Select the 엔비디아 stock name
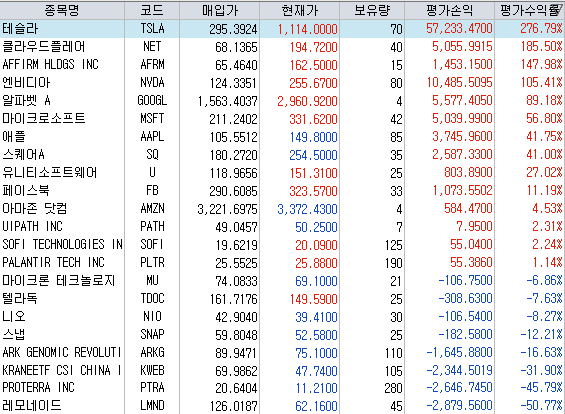565x414 pixels. 26,83
